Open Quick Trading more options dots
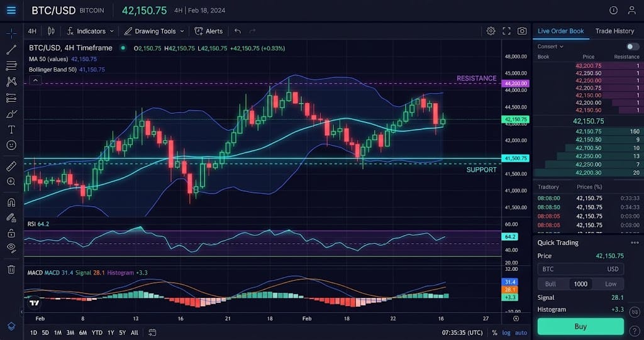 click(635, 243)
